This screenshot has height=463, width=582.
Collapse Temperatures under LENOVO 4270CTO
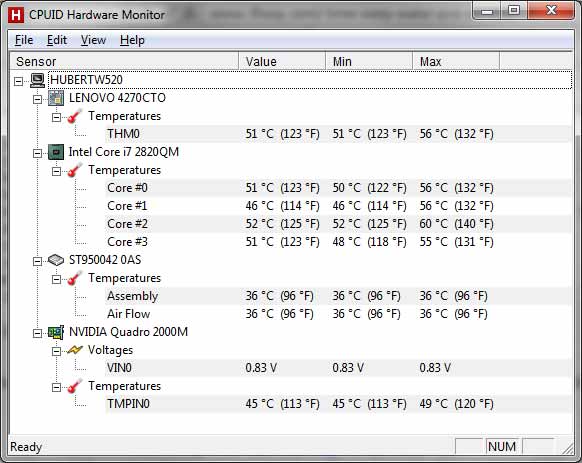click(x=56, y=117)
